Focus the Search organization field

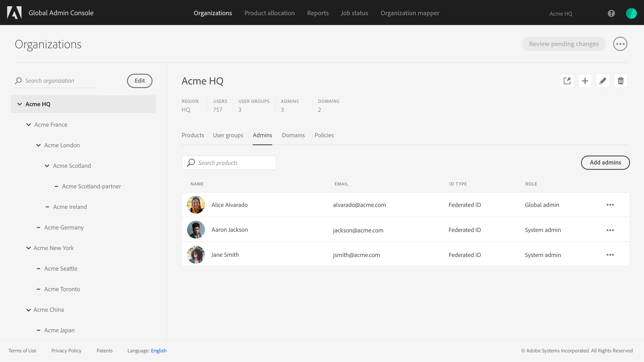(x=56, y=81)
